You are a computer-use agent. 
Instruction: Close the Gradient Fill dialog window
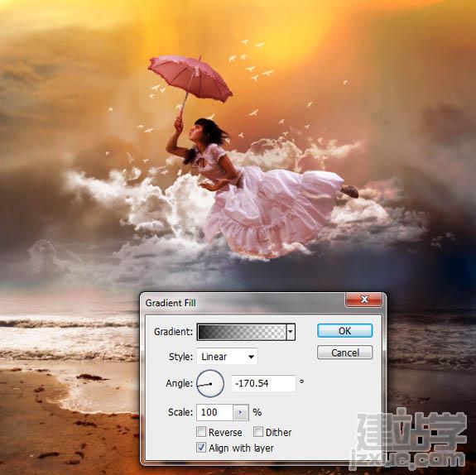point(364,300)
